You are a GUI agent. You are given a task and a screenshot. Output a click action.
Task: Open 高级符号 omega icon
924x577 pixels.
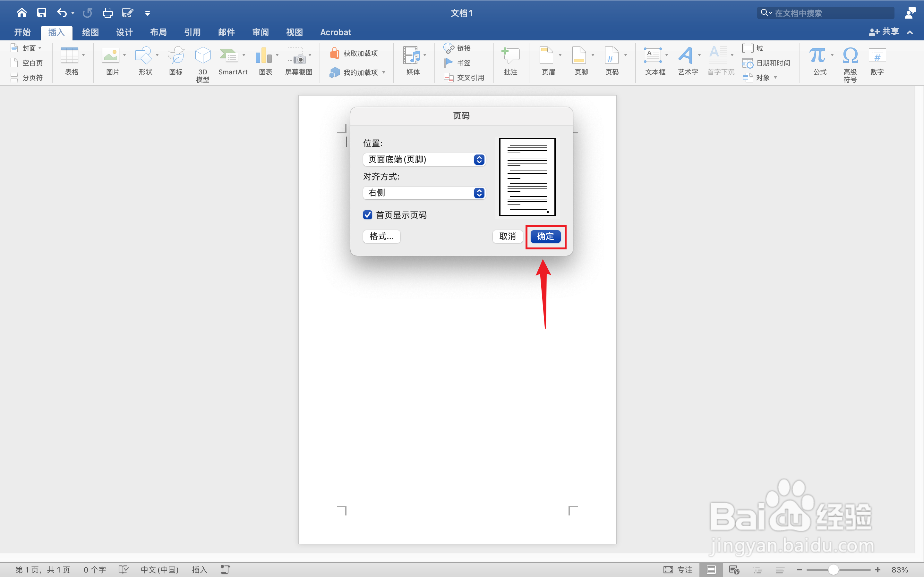pos(850,56)
